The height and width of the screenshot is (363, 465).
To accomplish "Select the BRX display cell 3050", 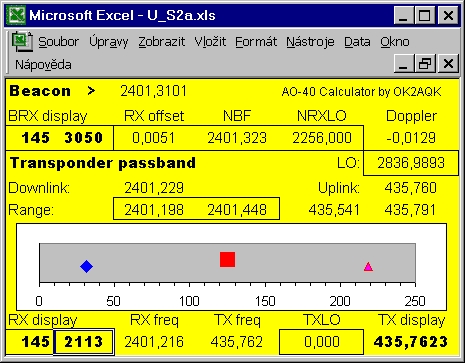I will (x=84, y=138).
